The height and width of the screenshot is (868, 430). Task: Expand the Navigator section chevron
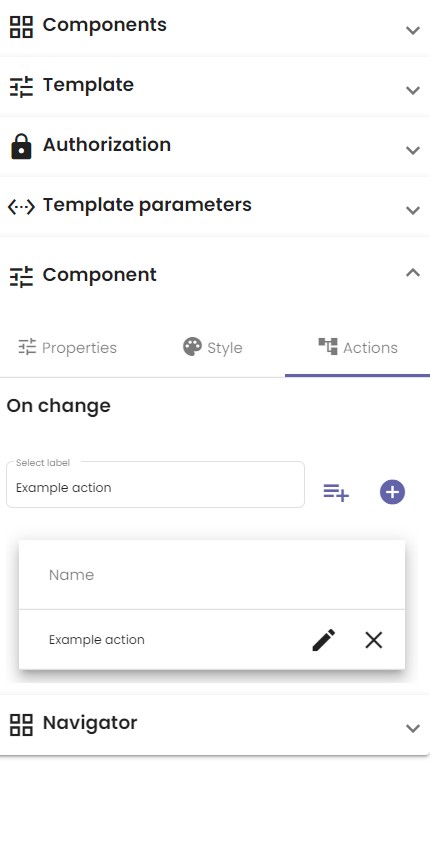[x=413, y=728]
